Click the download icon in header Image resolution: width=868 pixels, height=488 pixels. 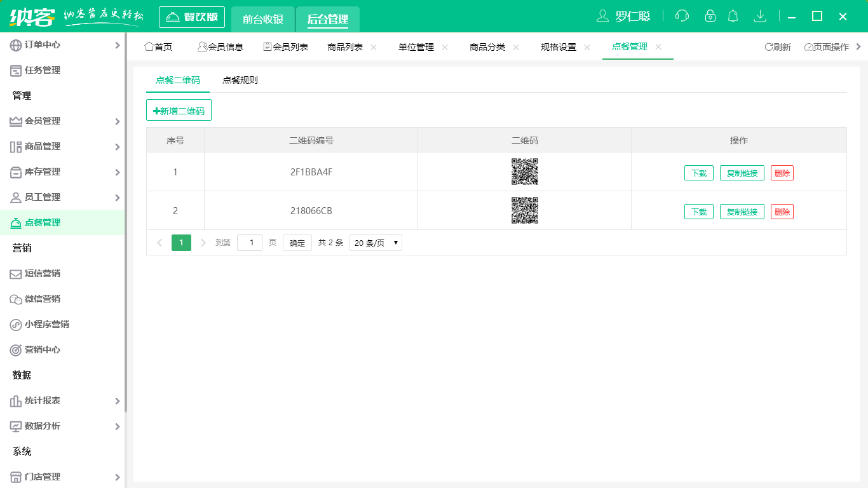point(759,17)
